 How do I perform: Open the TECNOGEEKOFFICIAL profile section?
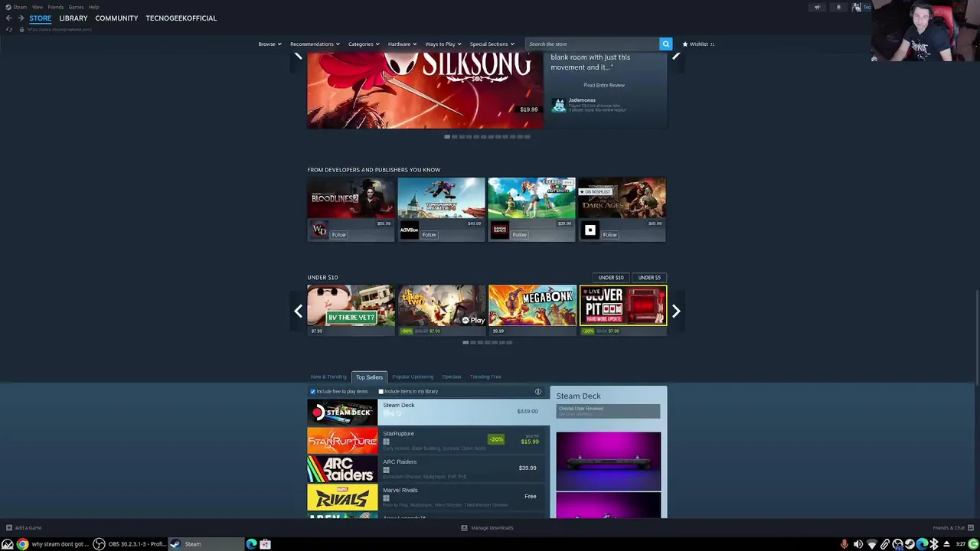[181, 18]
